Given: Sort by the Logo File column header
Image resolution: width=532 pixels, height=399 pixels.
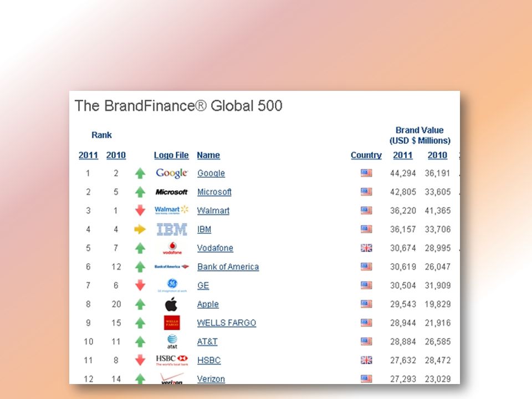Looking at the screenshot, I should (x=171, y=155).
